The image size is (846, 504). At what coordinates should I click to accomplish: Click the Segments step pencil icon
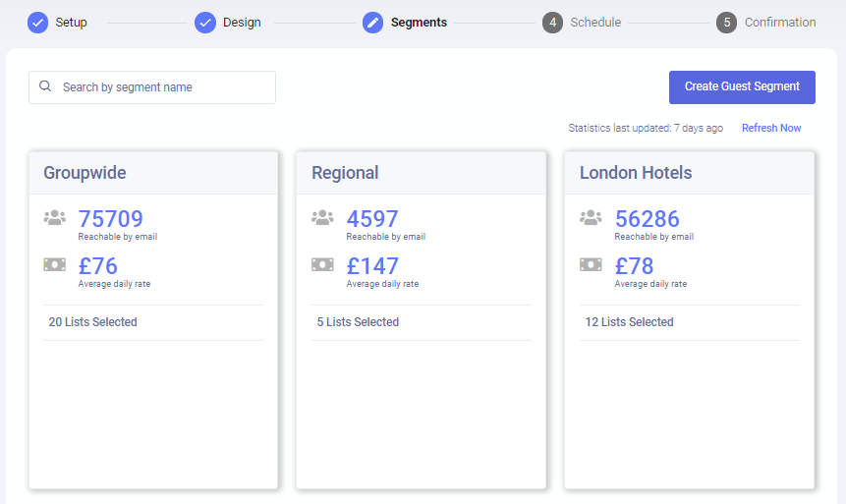[373, 23]
